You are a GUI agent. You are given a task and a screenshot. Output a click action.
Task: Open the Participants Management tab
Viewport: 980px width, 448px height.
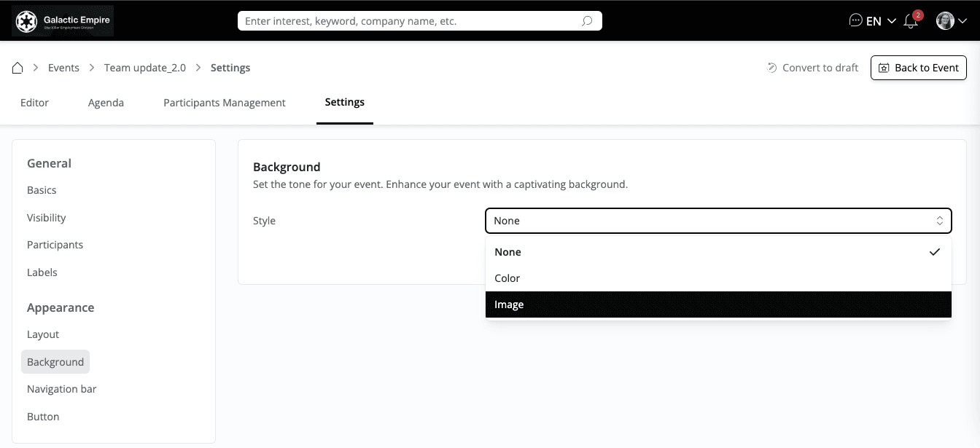225,103
